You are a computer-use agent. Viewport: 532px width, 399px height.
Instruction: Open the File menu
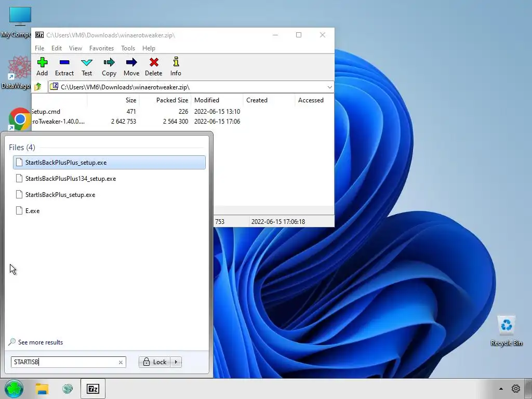39,48
